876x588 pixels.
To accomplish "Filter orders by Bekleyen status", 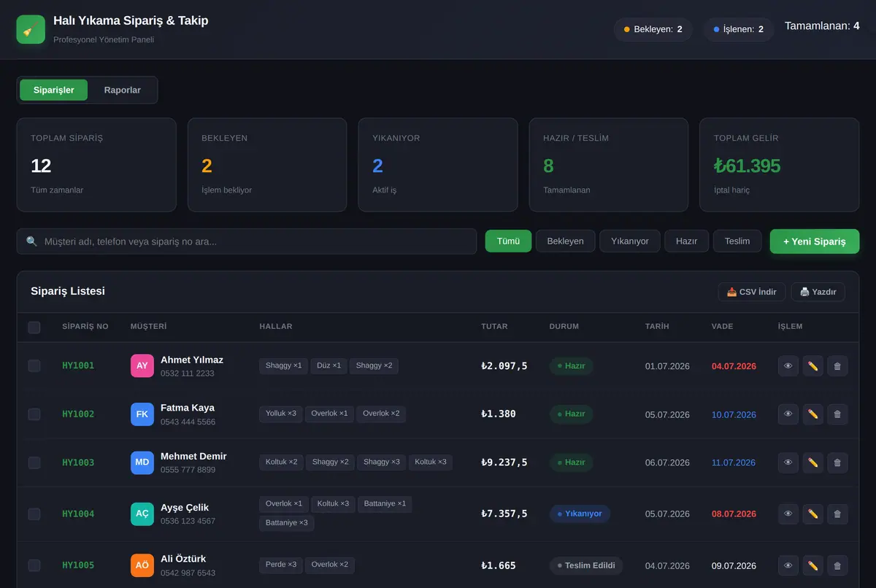I will click(566, 241).
